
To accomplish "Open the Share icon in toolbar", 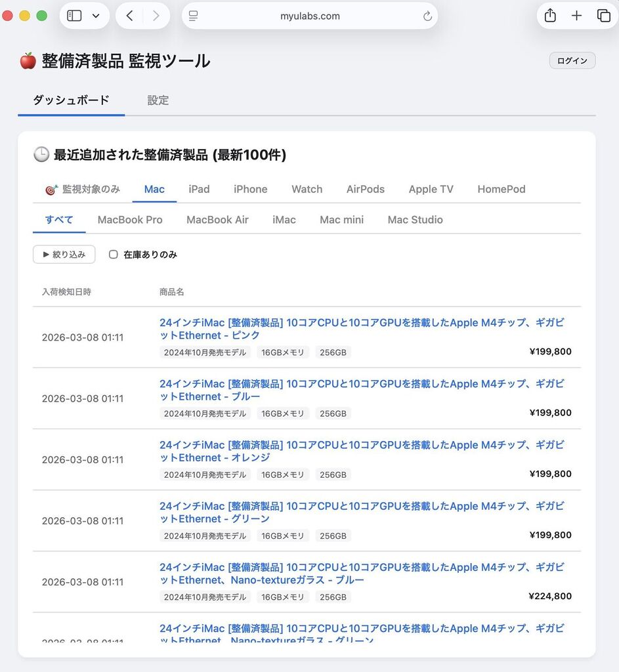I will tap(550, 16).
